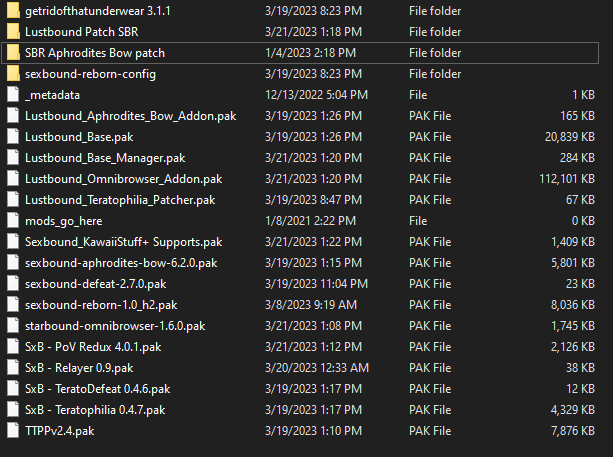Click Sexbound_KawaiiStuff+ Supports.pak file icon
Screen dimensions: 613x457
(x=13, y=242)
